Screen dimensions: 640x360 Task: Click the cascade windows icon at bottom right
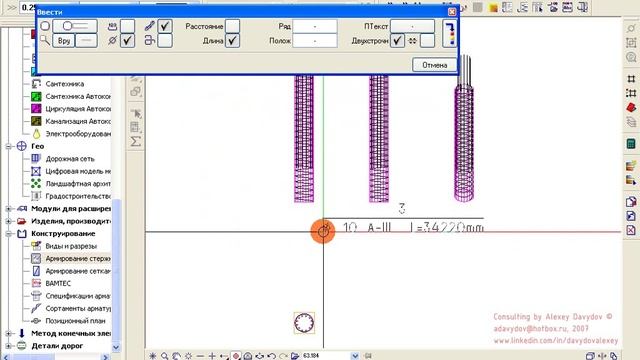590,356
